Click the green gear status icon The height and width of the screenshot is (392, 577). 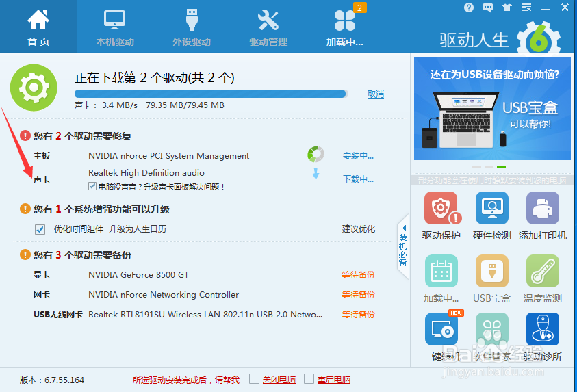(x=34, y=88)
